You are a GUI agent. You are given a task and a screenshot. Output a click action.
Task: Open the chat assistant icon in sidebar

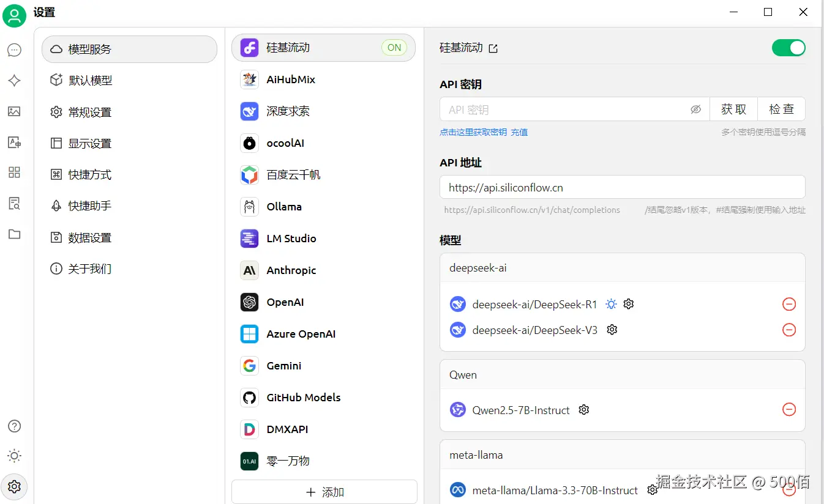tap(14, 50)
